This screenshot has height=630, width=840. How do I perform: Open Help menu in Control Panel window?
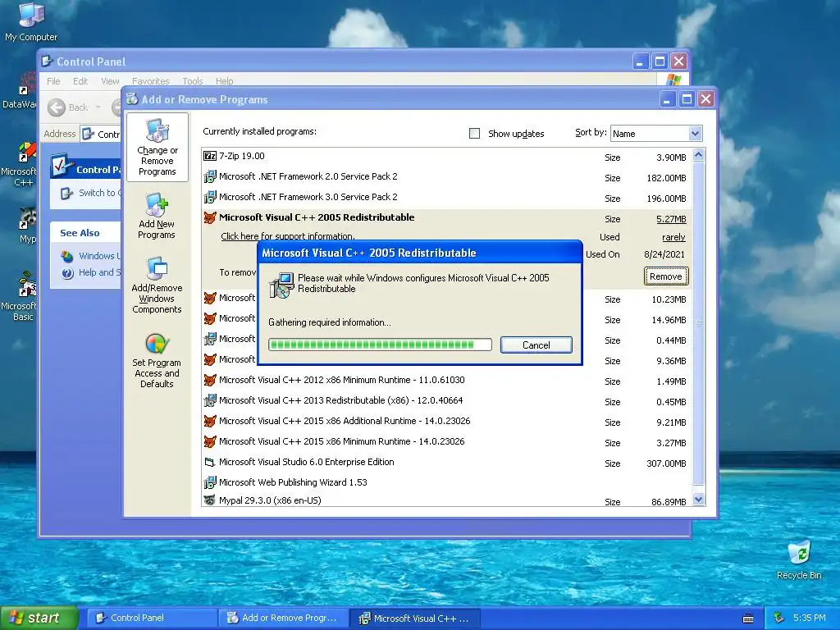(225, 81)
